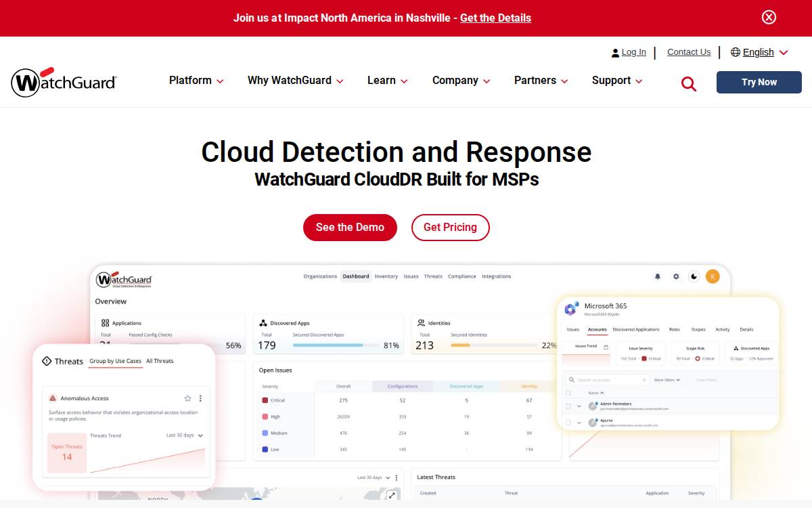Expand the More Filters dropdown

[x=667, y=380]
